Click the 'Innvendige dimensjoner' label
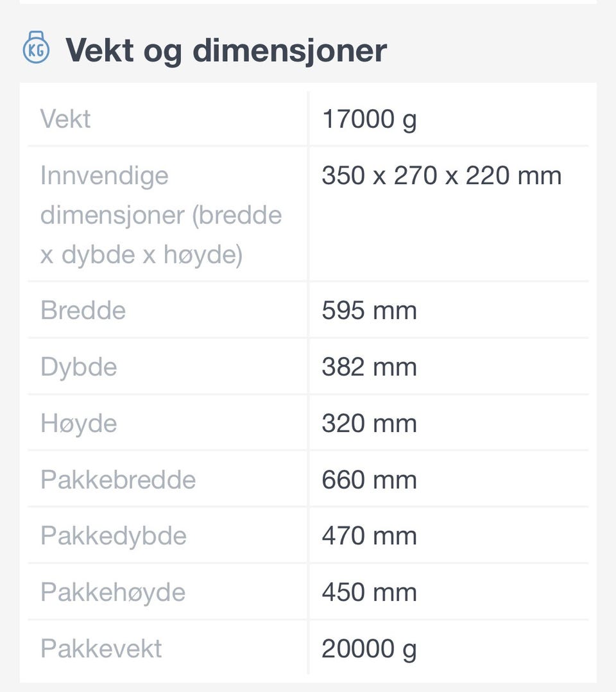Screen dimensions: 616x692 161,215
